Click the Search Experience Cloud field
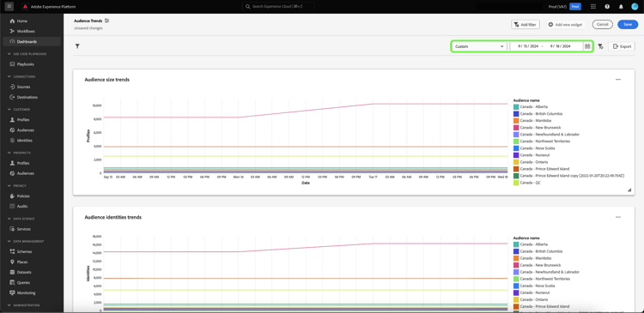 [x=278, y=7]
